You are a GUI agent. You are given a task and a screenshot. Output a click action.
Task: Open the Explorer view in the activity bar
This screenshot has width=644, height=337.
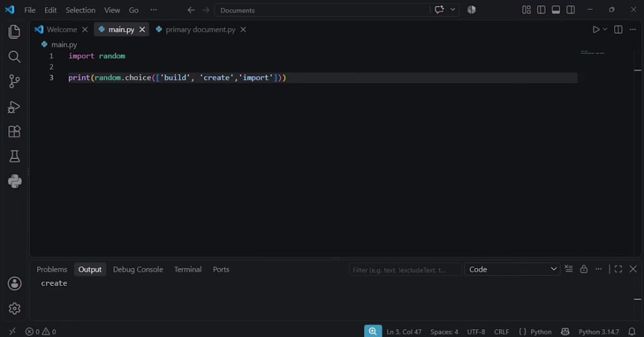click(x=15, y=32)
